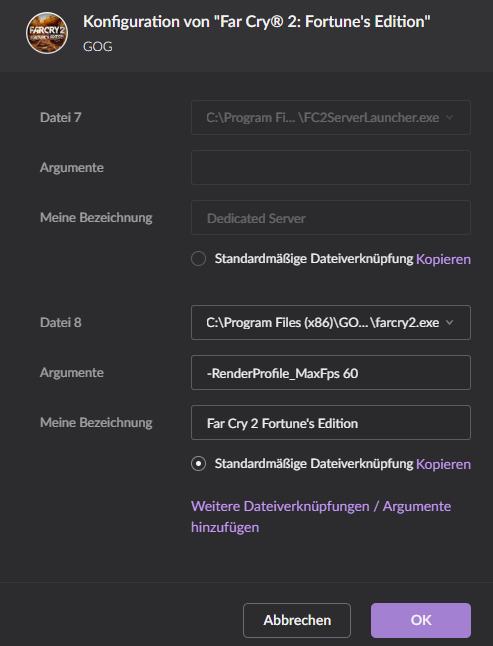
Task: Click the Dedicated Server name field
Action: click(x=331, y=218)
